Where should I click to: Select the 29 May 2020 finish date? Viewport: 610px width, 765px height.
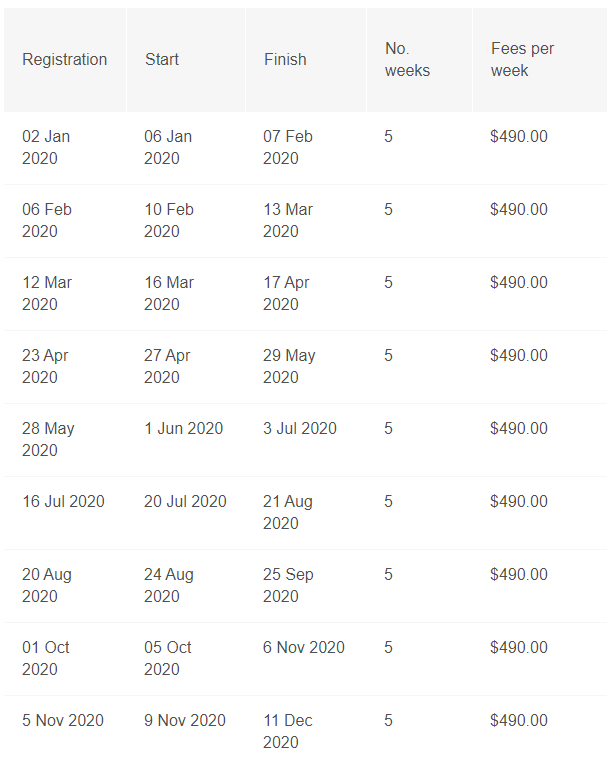[289, 366]
